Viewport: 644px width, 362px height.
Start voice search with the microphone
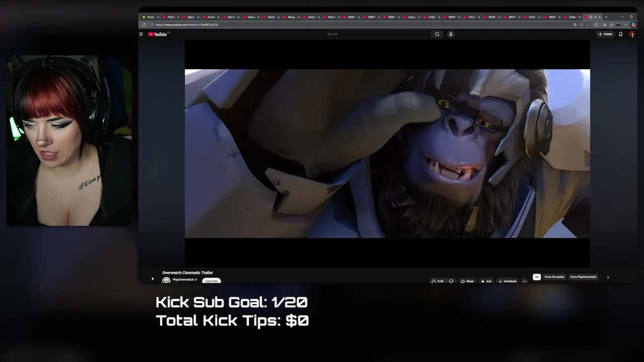click(451, 34)
